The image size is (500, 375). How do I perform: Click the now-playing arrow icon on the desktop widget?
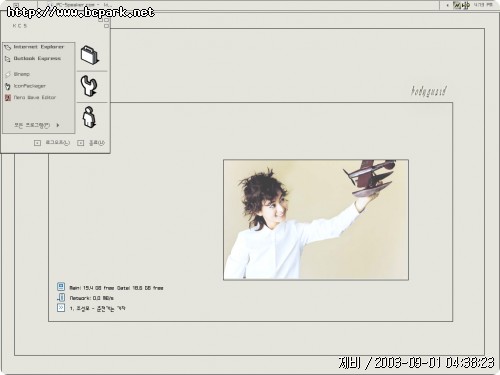[x=61, y=308]
